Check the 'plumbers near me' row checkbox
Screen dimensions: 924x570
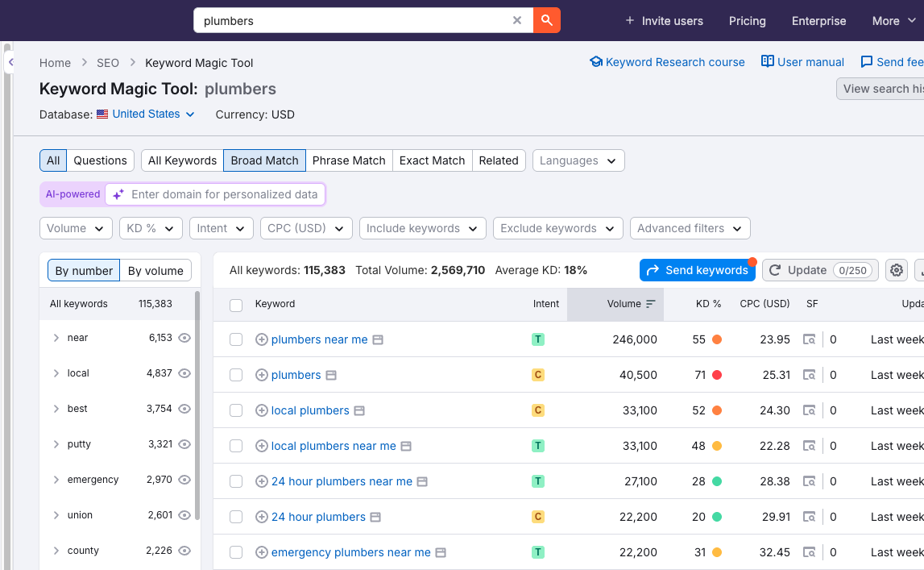(x=236, y=339)
